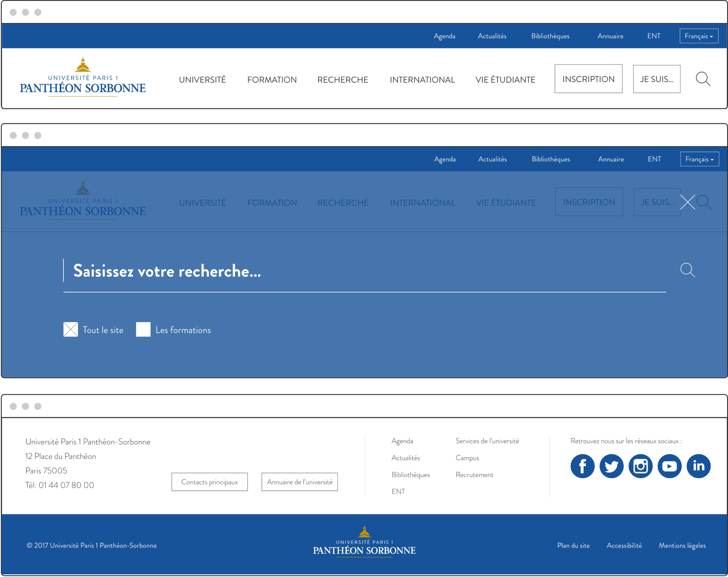Open Accessibilité in the bottom bar
The height and width of the screenshot is (577, 728).
[x=624, y=545]
